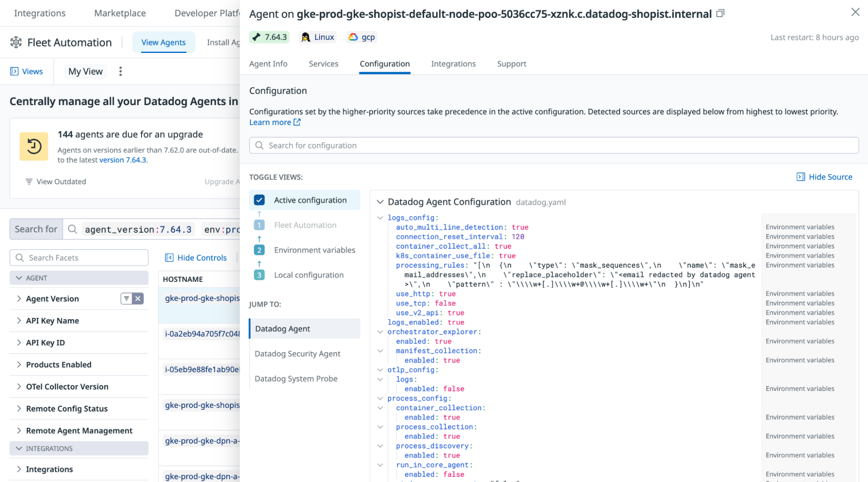Click the magnifier in agent search bar

click(73, 229)
